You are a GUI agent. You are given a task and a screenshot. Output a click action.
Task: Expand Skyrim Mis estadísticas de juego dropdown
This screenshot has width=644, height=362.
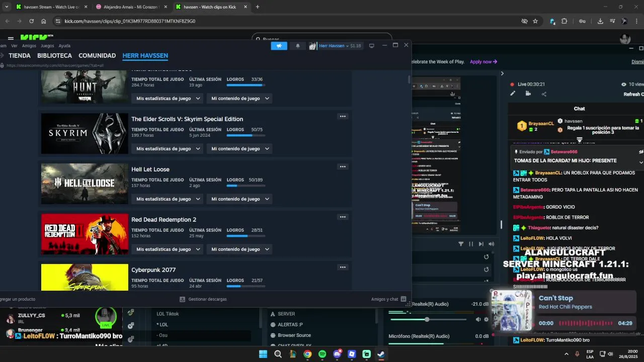click(169, 149)
